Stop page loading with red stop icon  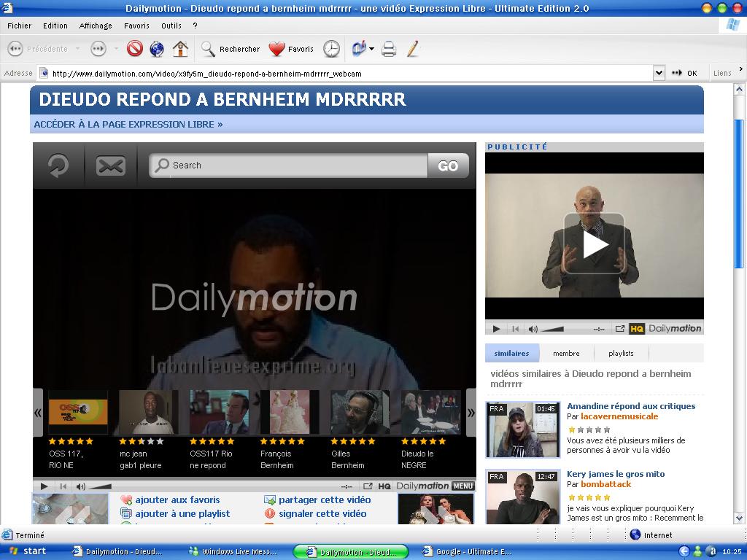pyautogui.click(x=135, y=49)
